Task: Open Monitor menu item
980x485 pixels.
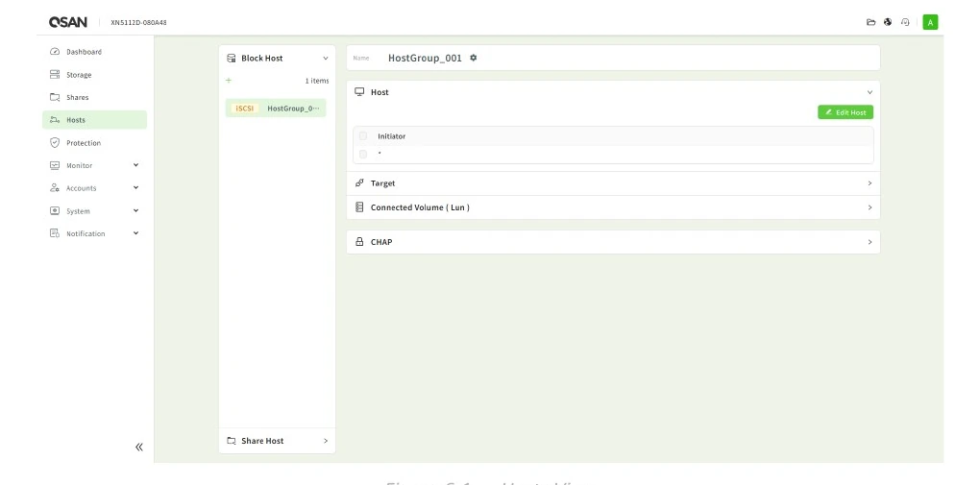Action: pyautogui.click(x=94, y=165)
